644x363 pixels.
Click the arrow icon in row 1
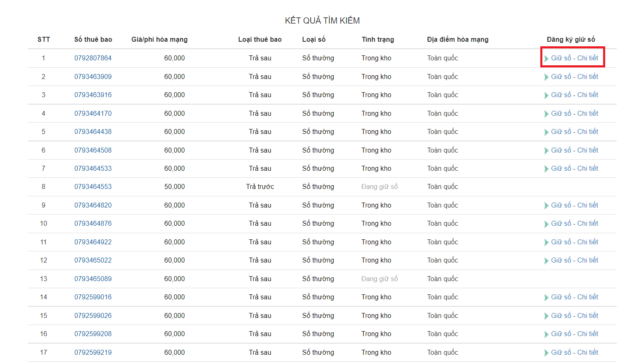(547, 59)
